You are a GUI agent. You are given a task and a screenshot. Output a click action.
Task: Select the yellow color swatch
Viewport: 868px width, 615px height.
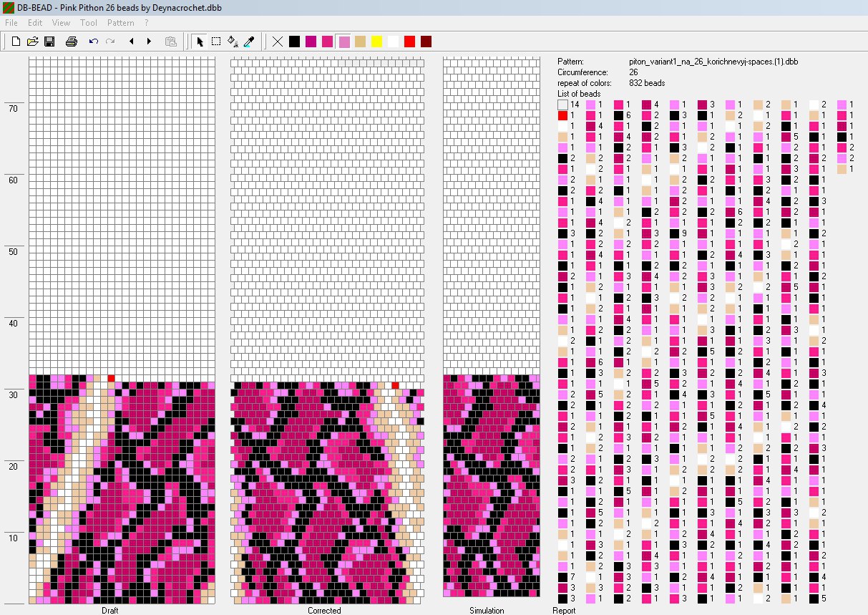[376, 42]
